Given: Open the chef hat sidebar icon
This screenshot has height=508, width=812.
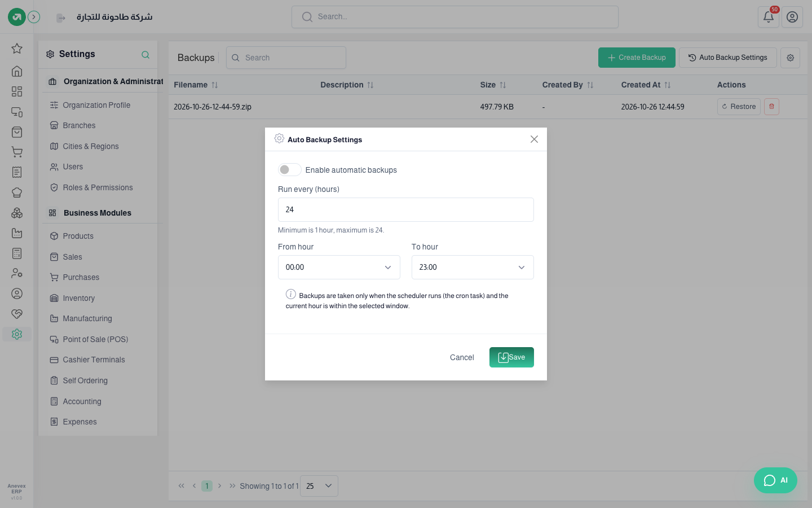Looking at the screenshot, I should point(17,192).
